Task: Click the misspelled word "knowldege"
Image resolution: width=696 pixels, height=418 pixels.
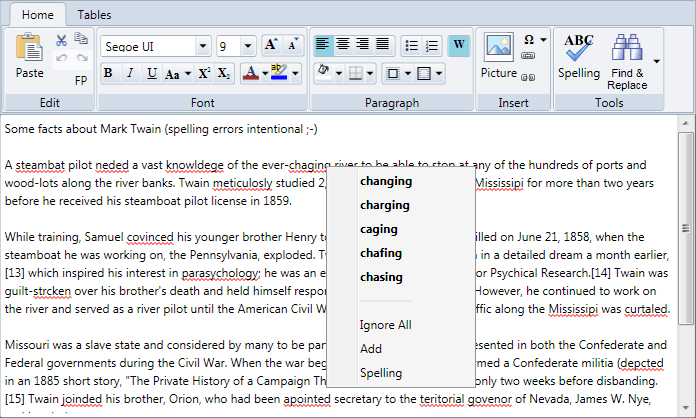Action: pos(194,165)
